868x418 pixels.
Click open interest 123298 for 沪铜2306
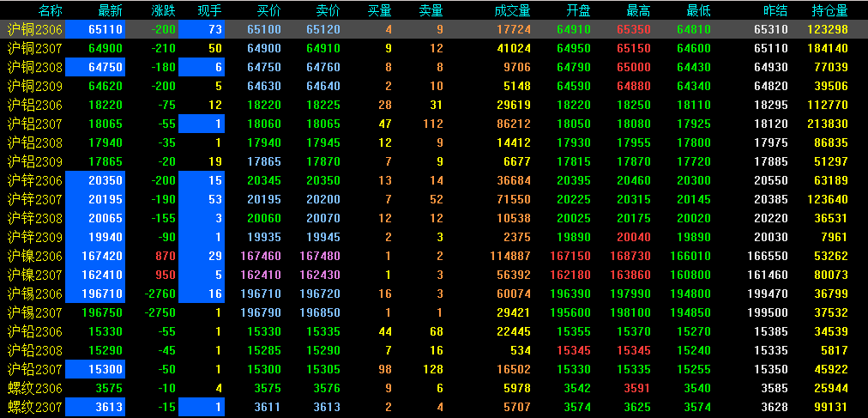[828, 30]
